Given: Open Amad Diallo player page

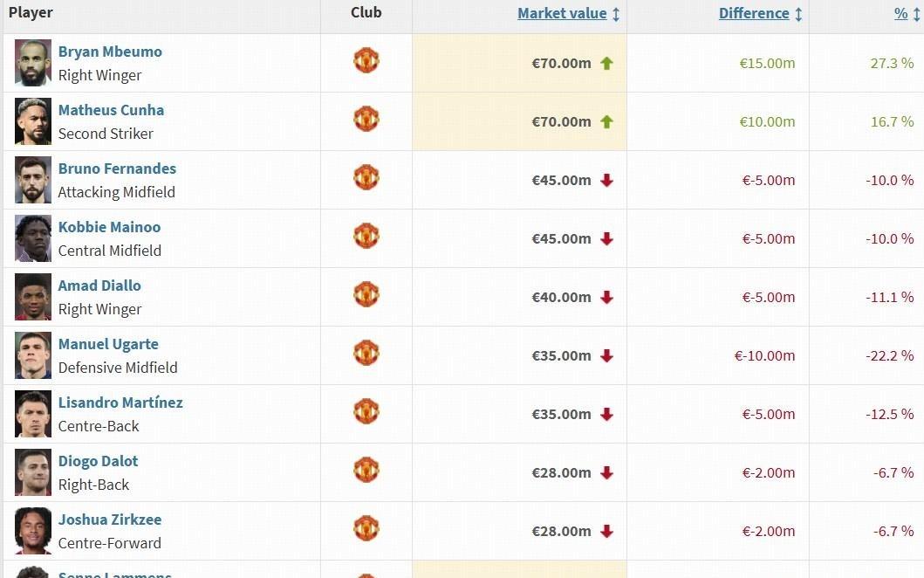Looking at the screenshot, I should (99, 286).
